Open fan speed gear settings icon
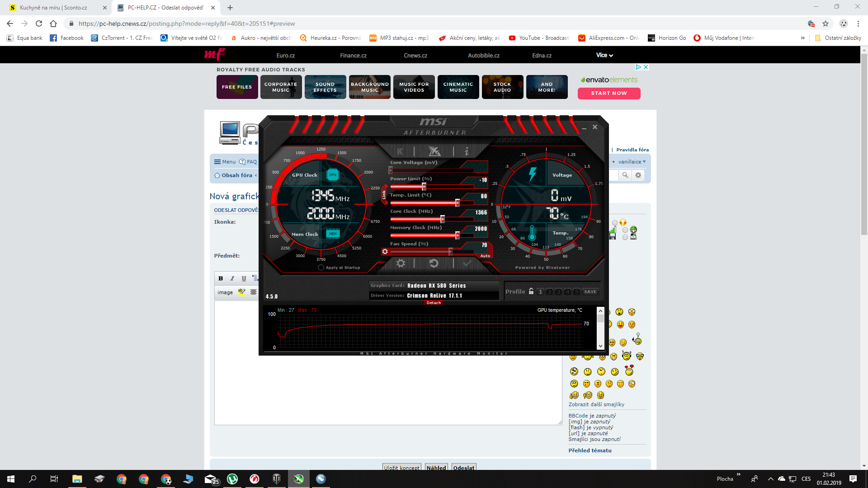 coord(385,252)
